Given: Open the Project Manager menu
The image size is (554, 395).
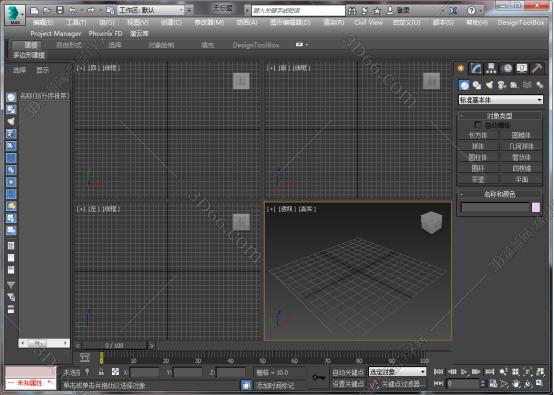Looking at the screenshot, I should (x=55, y=34).
